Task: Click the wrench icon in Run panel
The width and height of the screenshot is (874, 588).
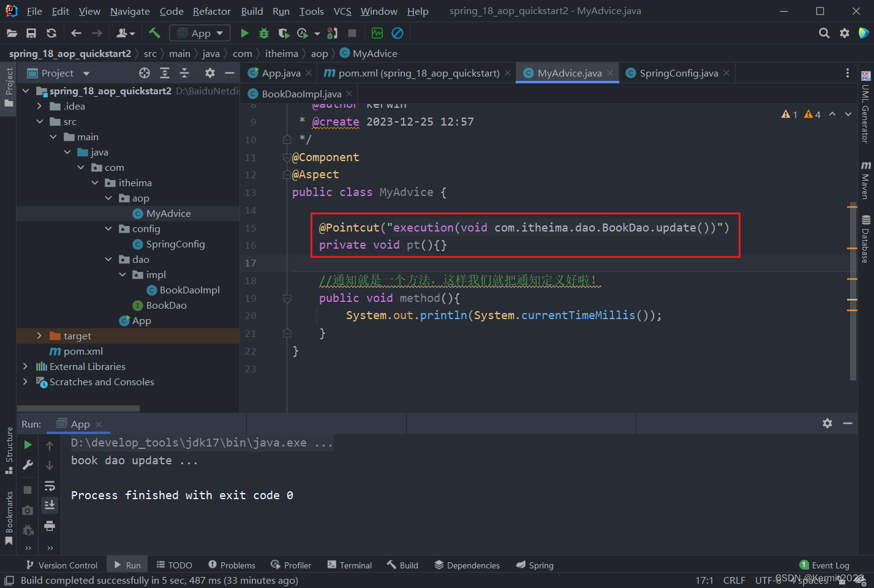Action: coord(28,465)
